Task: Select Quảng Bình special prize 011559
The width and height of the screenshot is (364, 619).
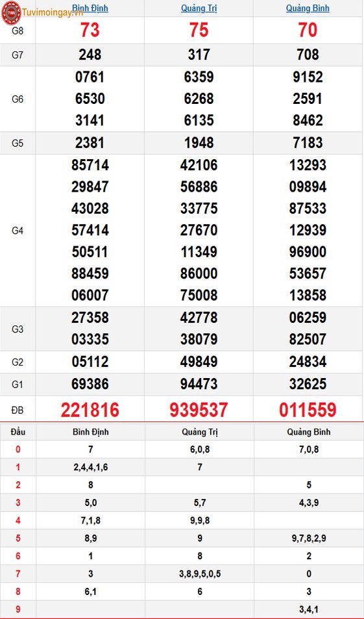Action: tap(308, 410)
